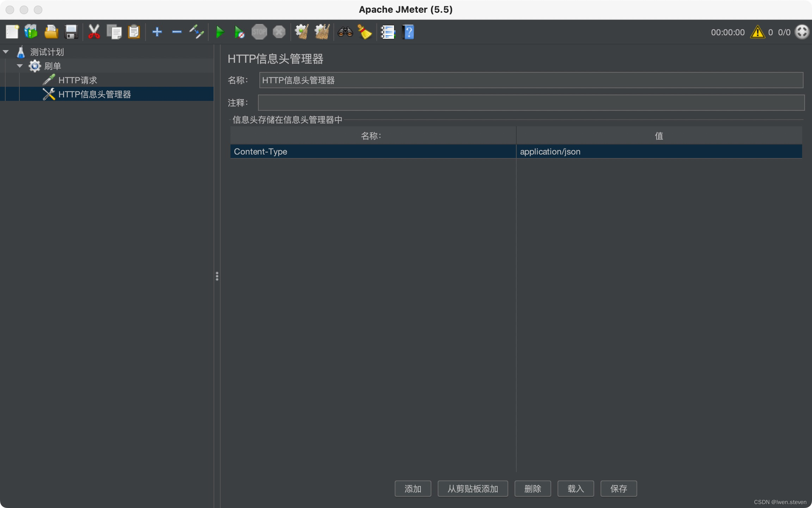The width and height of the screenshot is (812, 508).
Task: Open function helper dialog list icon
Action: [x=388, y=32]
